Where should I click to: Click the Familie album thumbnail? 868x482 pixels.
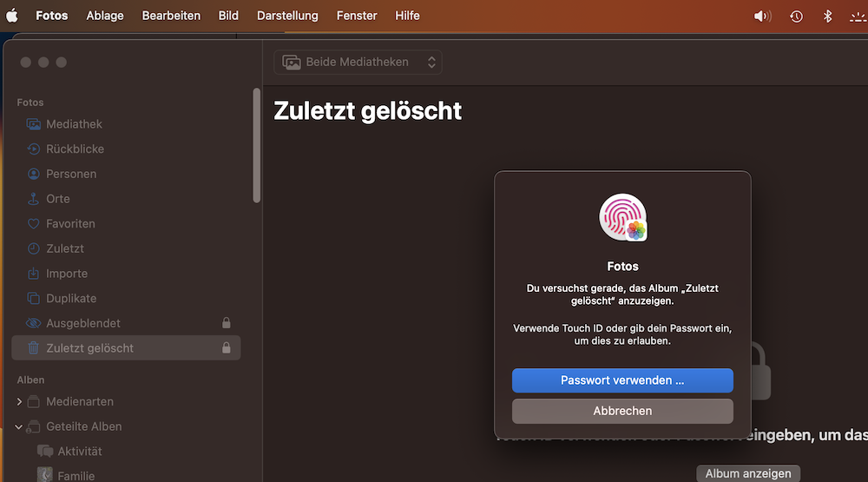tap(45, 475)
